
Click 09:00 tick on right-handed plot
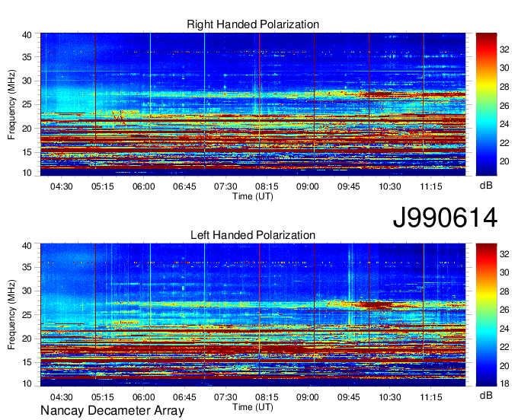[x=308, y=186]
